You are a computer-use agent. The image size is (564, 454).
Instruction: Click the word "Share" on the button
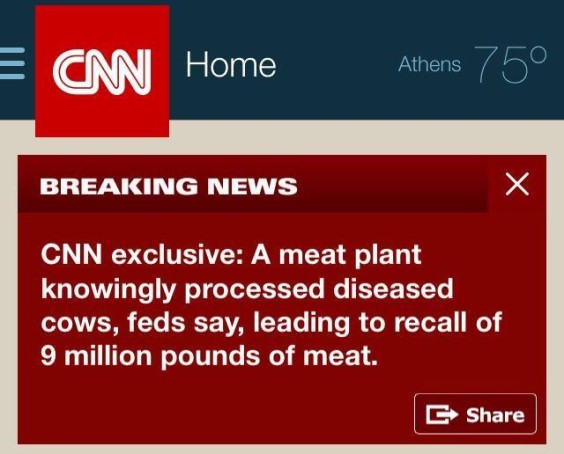(x=495, y=415)
